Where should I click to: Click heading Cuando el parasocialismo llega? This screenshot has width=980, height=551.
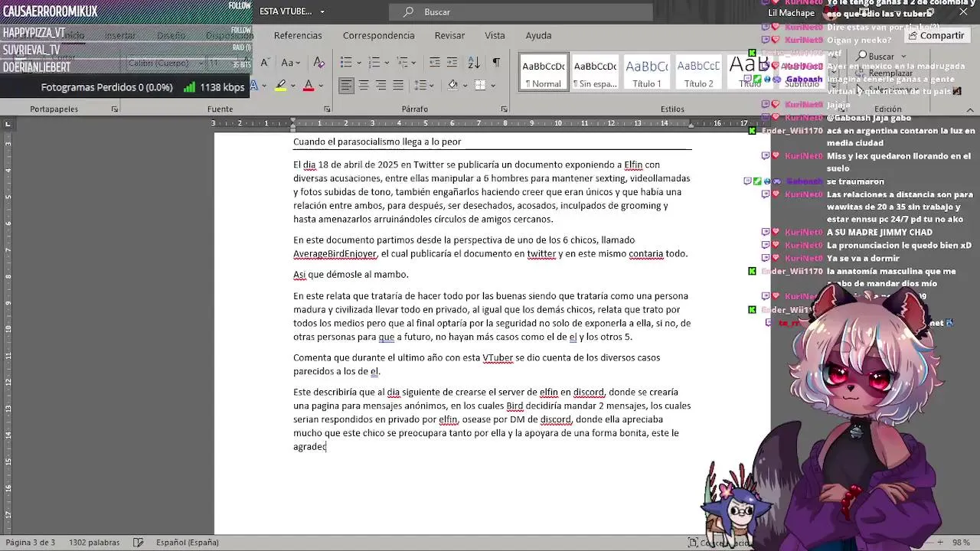tap(377, 142)
